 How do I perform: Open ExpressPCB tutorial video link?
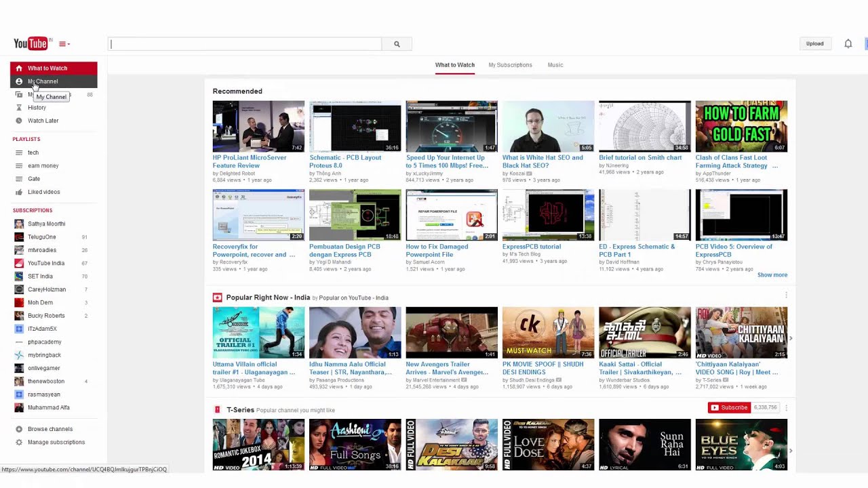tap(532, 247)
